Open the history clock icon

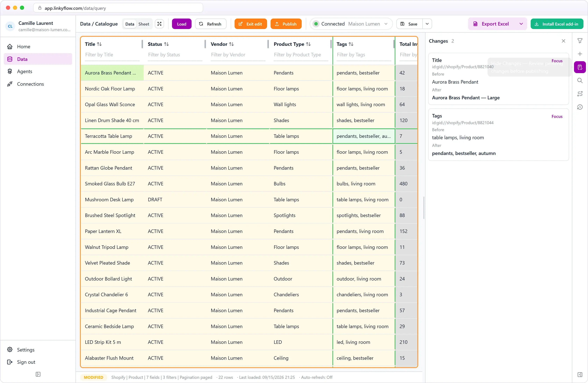pyautogui.click(x=580, y=107)
